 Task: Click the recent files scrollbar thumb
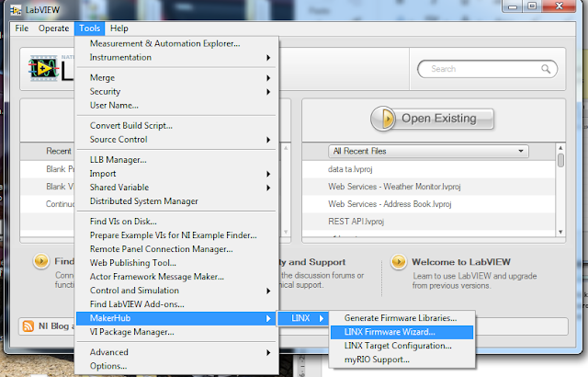[x=560, y=160]
